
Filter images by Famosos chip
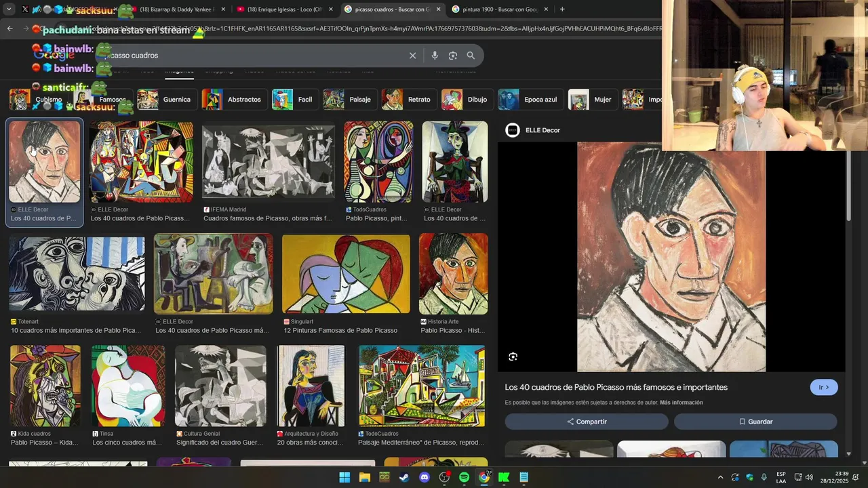tap(102, 100)
